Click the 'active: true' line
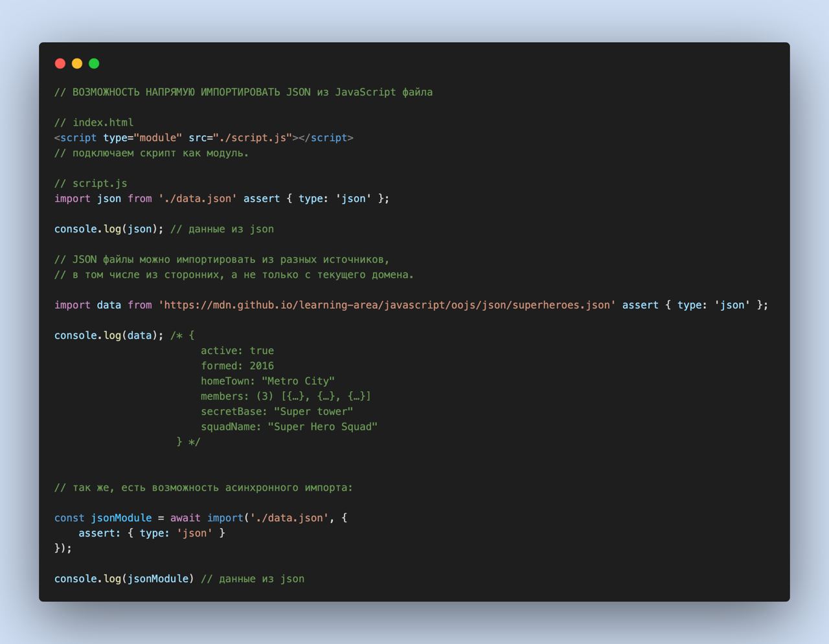This screenshot has height=644, width=829. tap(237, 351)
